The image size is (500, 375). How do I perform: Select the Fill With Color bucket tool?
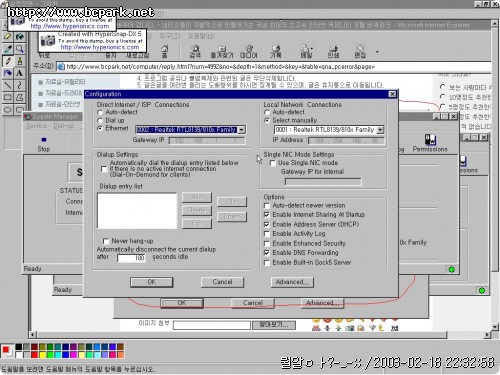point(20,36)
